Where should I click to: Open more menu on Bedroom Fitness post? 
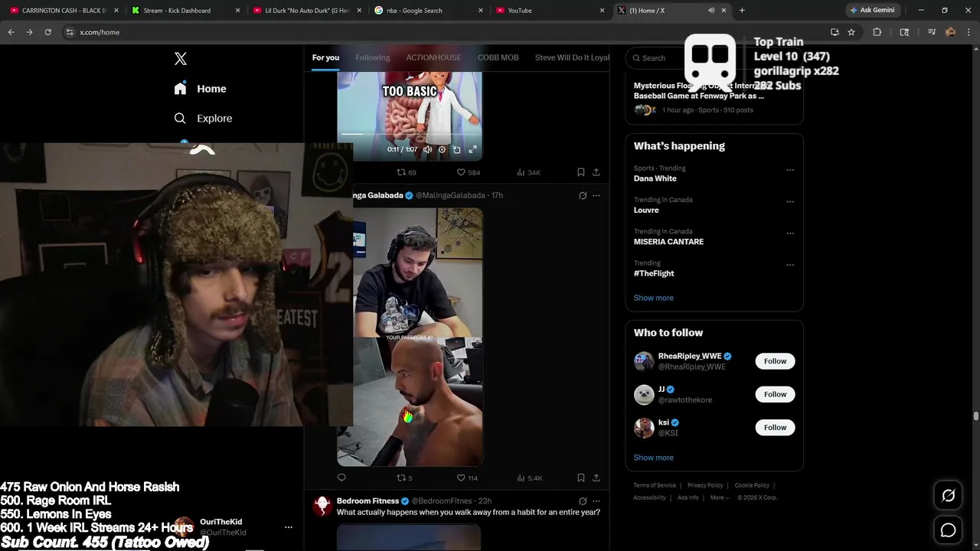[596, 501]
